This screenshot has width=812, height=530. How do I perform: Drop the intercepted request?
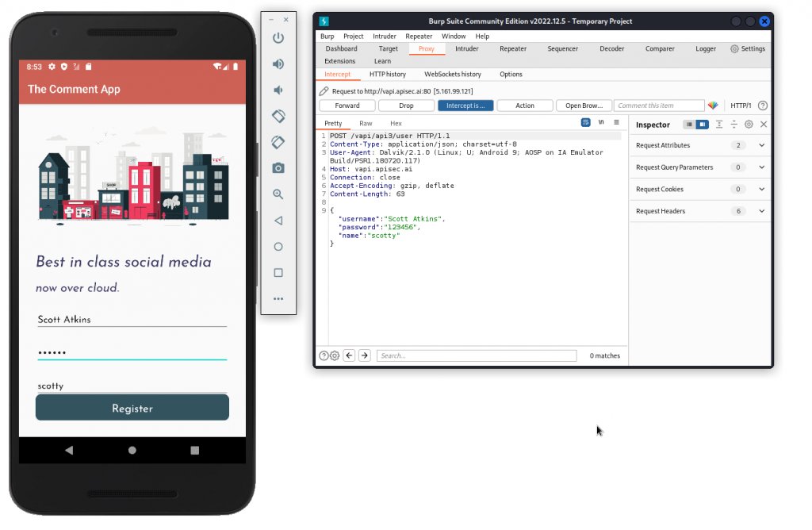[x=406, y=106]
